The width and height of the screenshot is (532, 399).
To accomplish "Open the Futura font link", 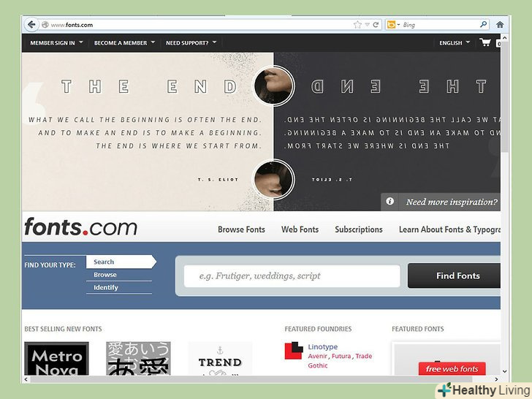I will coord(341,356).
